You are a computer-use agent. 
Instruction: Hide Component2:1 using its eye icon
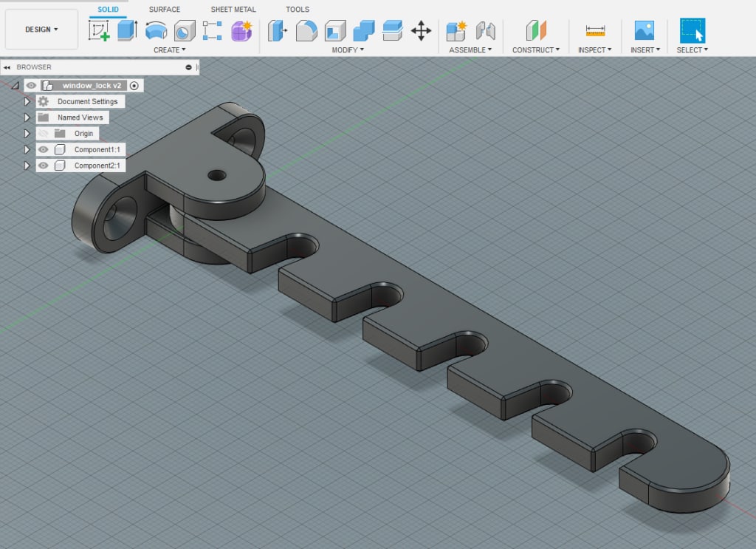pyautogui.click(x=44, y=166)
